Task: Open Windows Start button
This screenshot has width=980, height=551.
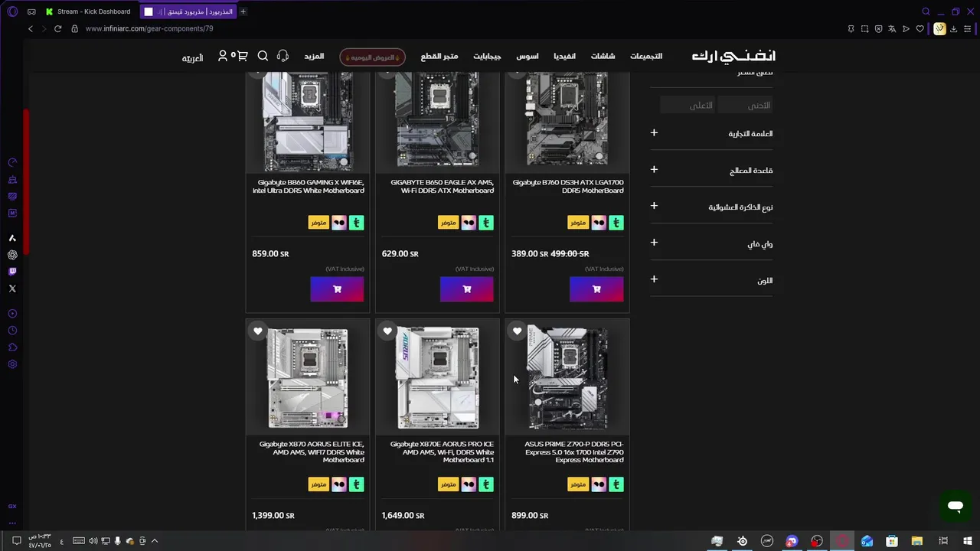Action: [x=968, y=541]
